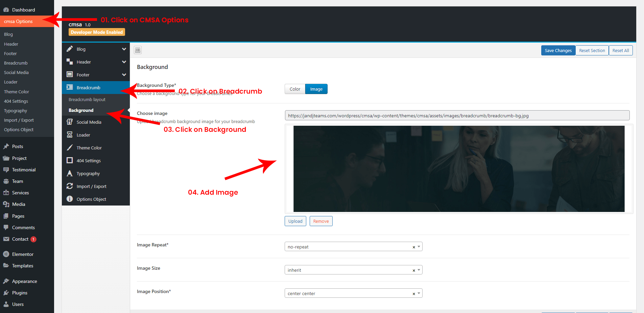Open Elementor in the admin menu
This screenshot has width=644, height=313.
[x=23, y=254]
